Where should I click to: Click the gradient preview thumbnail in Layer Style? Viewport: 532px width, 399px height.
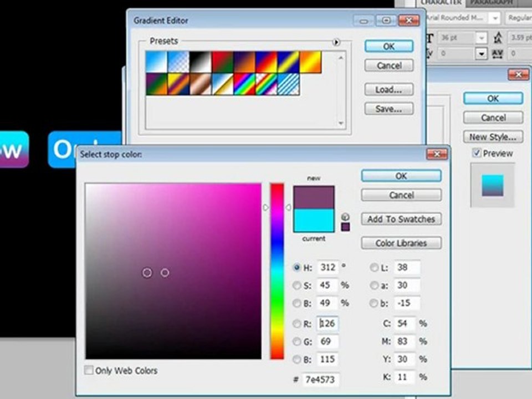493,185
